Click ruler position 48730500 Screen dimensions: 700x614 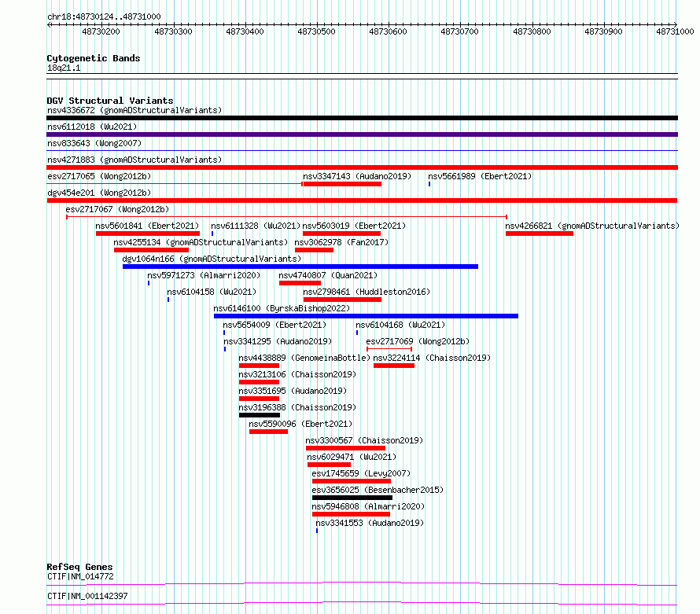point(316,31)
